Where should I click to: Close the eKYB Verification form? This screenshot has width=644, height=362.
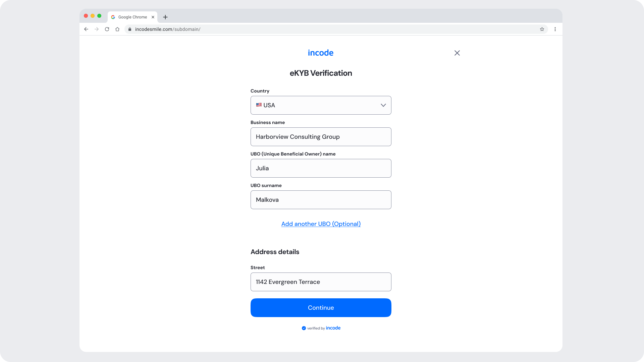coord(457,53)
